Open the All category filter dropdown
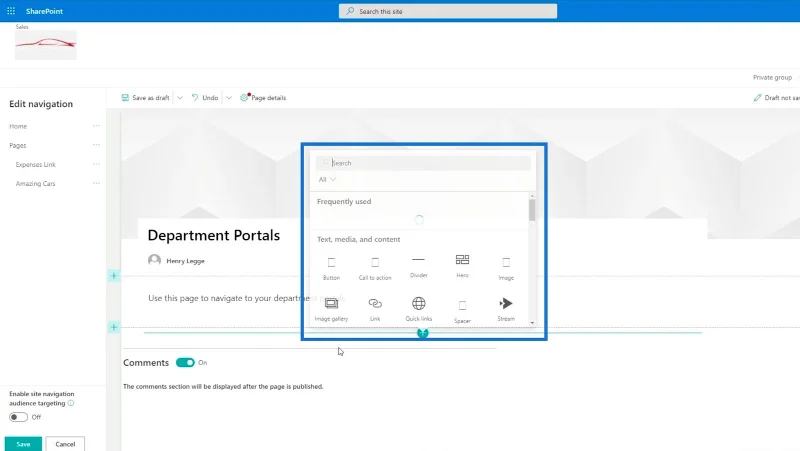This screenshot has height=451, width=800. (327, 180)
